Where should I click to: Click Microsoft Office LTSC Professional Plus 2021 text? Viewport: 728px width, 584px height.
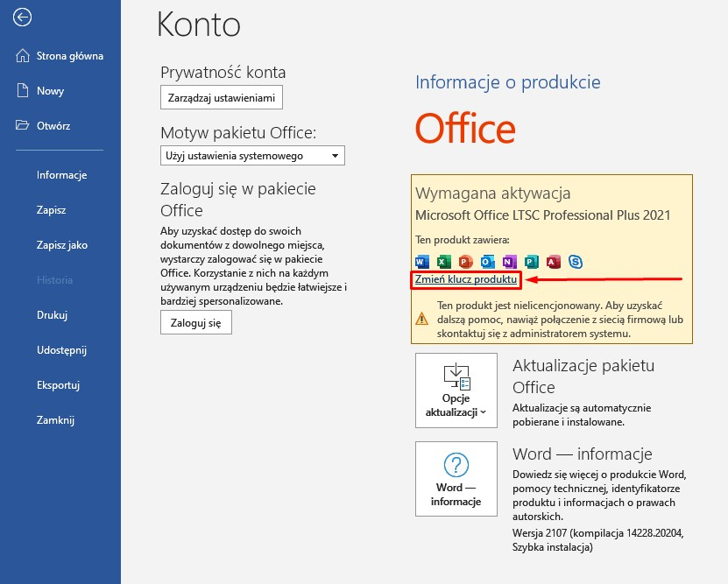(x=543, y=215)
